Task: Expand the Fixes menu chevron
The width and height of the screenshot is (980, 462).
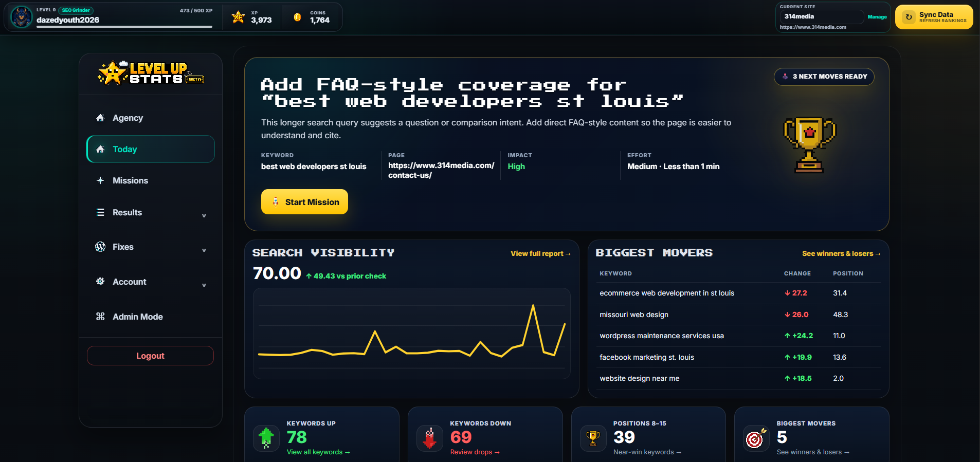Action: (204, 250)
